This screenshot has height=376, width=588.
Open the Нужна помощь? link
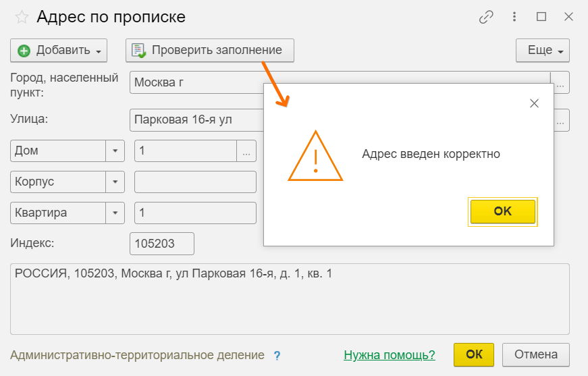coord(390,355)
